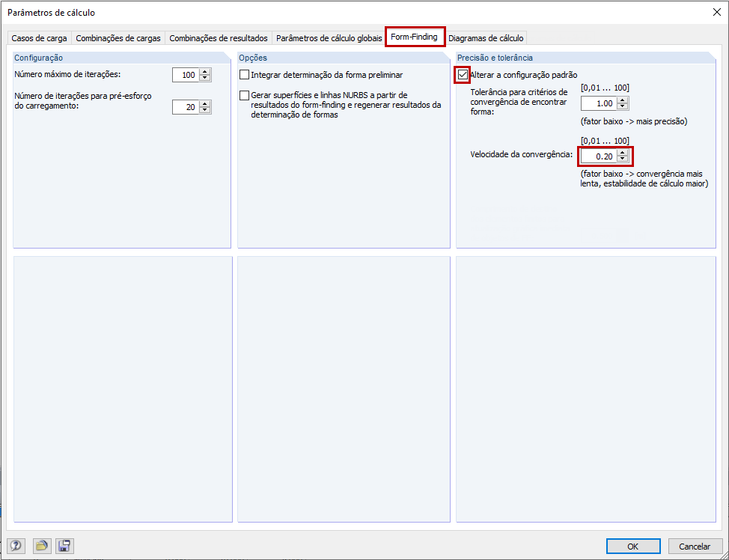
Task: Decrease the Número máximo de iterações value
Action: tap(205, 78)
